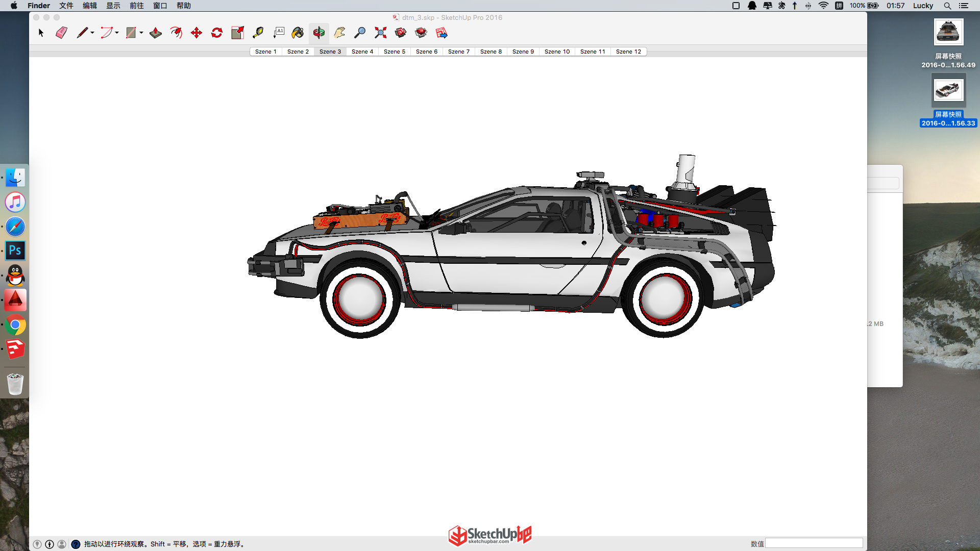Open the Szene 8 tab
The height and width of the screenshot is (551, 980).
click(x=491, y=52)
